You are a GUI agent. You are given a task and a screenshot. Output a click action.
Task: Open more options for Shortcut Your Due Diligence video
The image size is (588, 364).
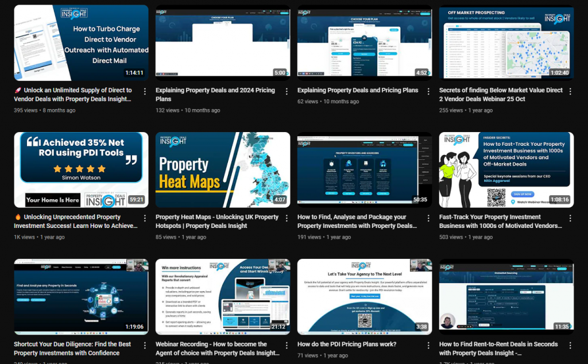pos(145,345)
